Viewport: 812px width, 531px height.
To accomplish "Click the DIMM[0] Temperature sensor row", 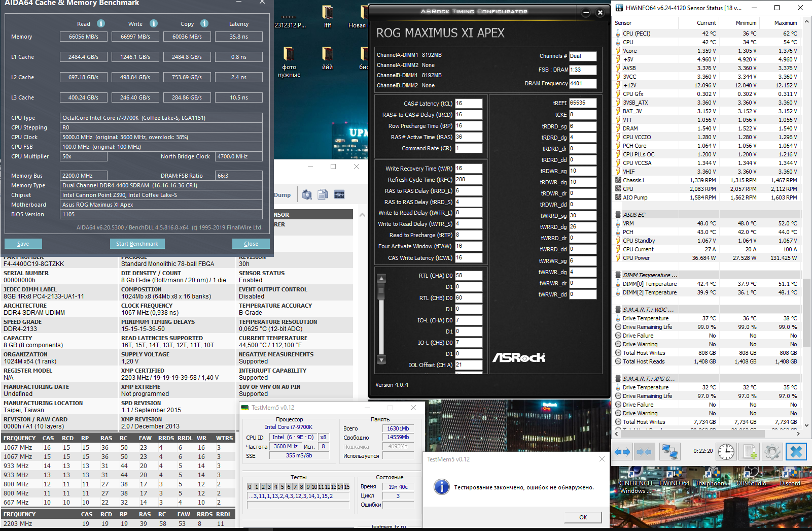I will pos(706,284).
